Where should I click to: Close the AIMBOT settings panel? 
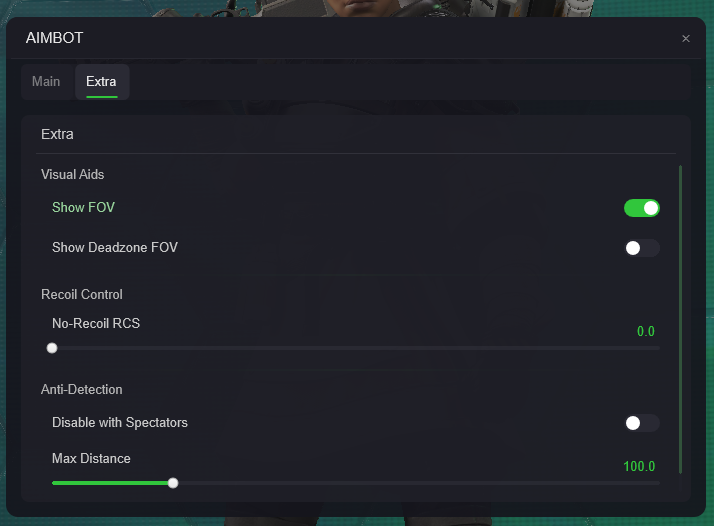tap(685, 39)
